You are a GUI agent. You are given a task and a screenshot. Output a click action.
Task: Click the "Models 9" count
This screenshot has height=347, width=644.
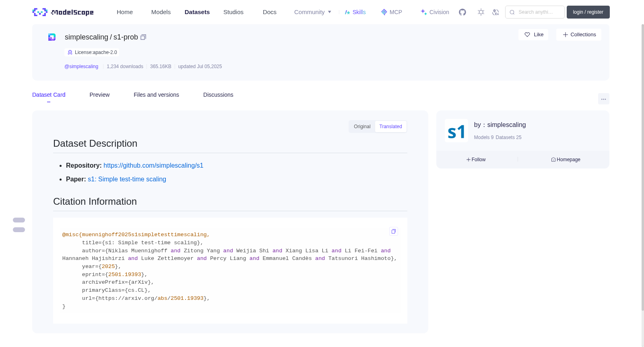pyautogui.click(x=484, y=137)
